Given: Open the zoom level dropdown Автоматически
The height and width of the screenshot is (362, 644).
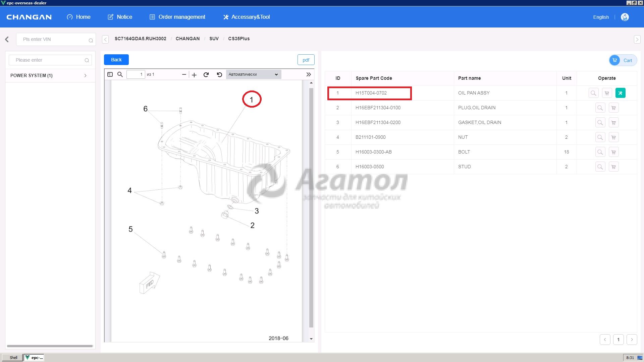Looking at the screenshot, I should pos(253,74).
